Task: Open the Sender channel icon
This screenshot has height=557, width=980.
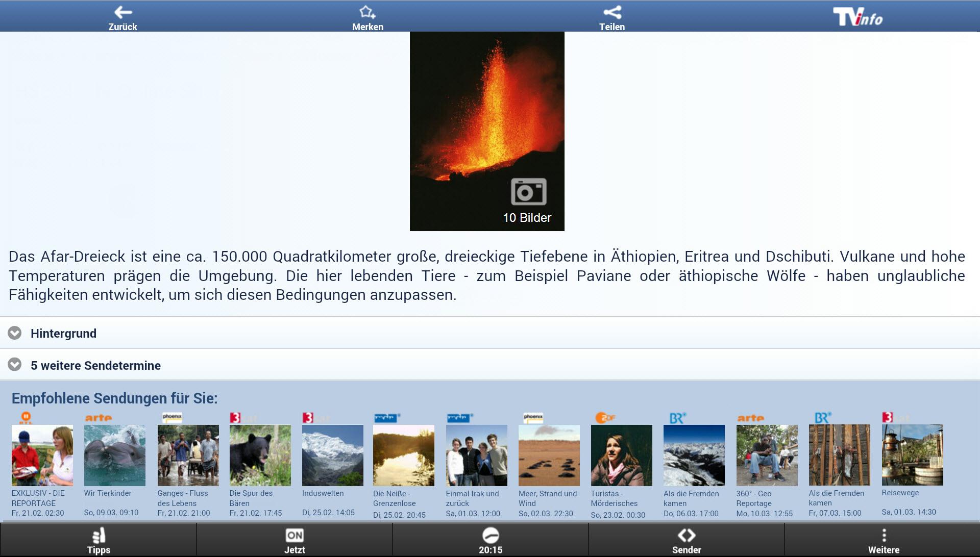Action: pos(686,536)
